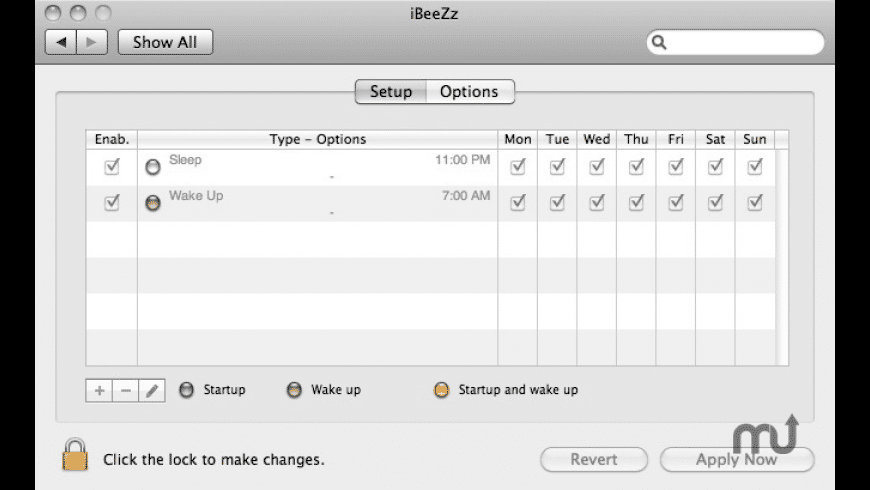Viewport: 870px width, 490px height.
Task: Click the Wake Up row type icon
Action: [x=153, y=202]
